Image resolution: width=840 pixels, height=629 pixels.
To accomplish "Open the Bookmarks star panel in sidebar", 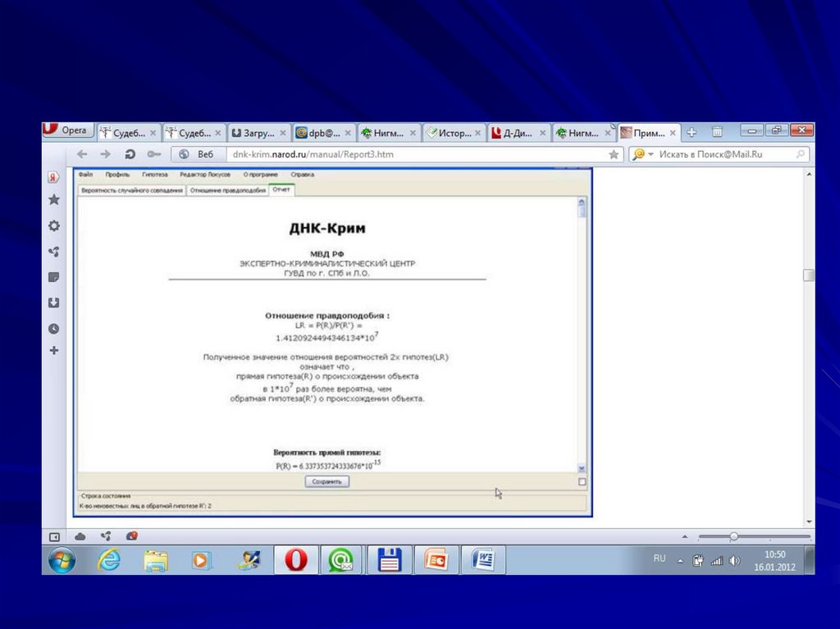I will pyautogui.click(x=54, y=200).
